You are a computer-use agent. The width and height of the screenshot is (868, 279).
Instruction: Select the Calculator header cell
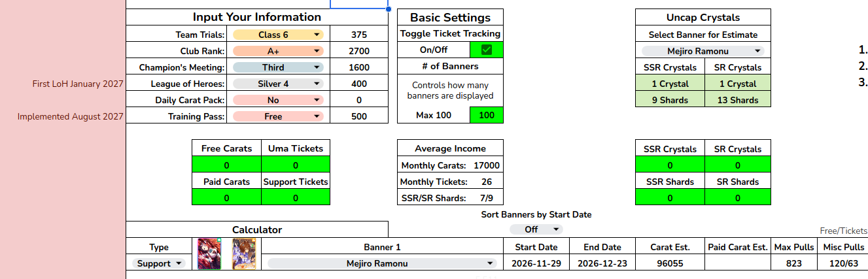257,229
